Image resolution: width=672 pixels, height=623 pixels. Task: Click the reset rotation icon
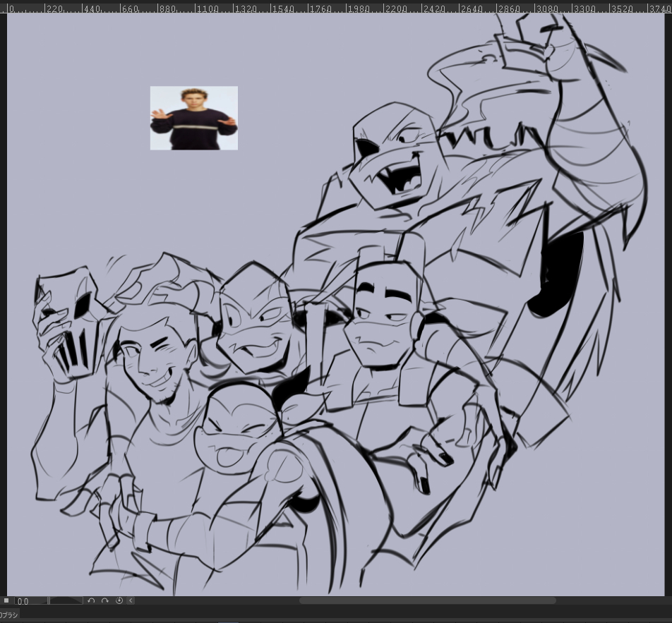tap(119, 600)
